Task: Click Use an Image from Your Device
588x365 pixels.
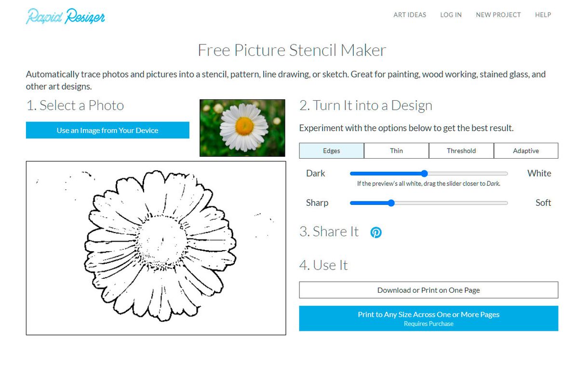Action: (x=107, y=130)
